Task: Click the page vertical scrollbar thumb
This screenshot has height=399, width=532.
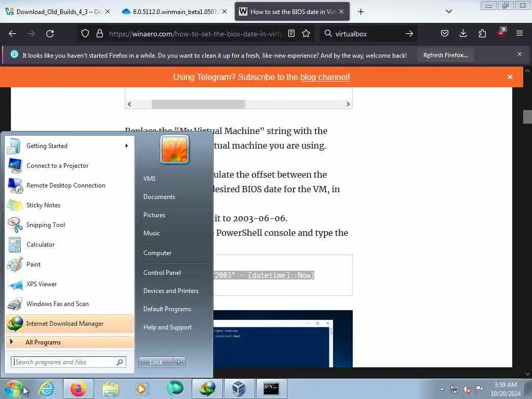Action: point(527,117)
